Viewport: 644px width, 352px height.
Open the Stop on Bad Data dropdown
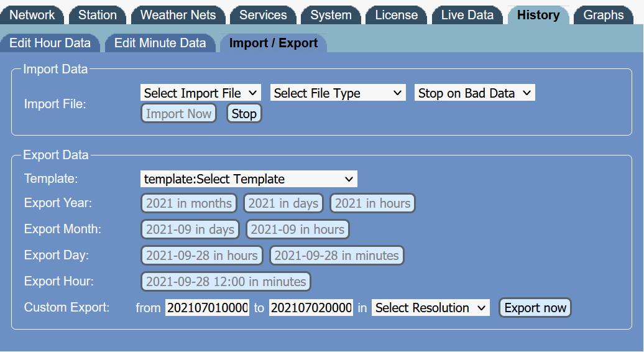click(x=474, y=93)
